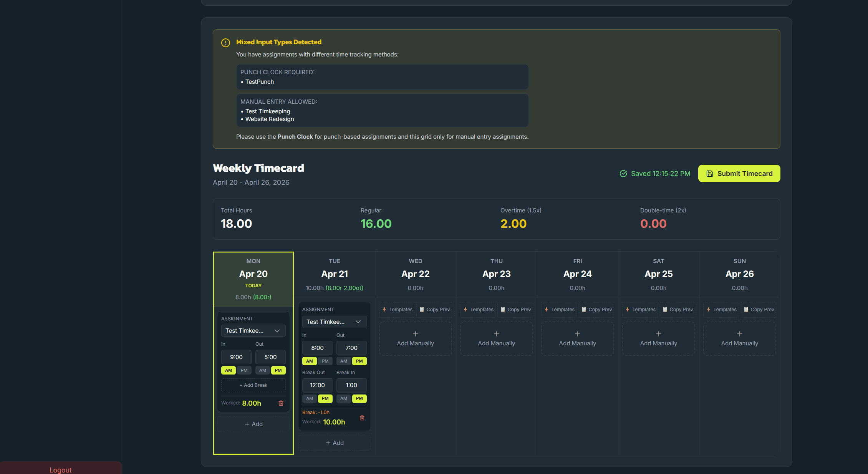
Task: Select the Wed Apr 22 day header
Action: 416,275
